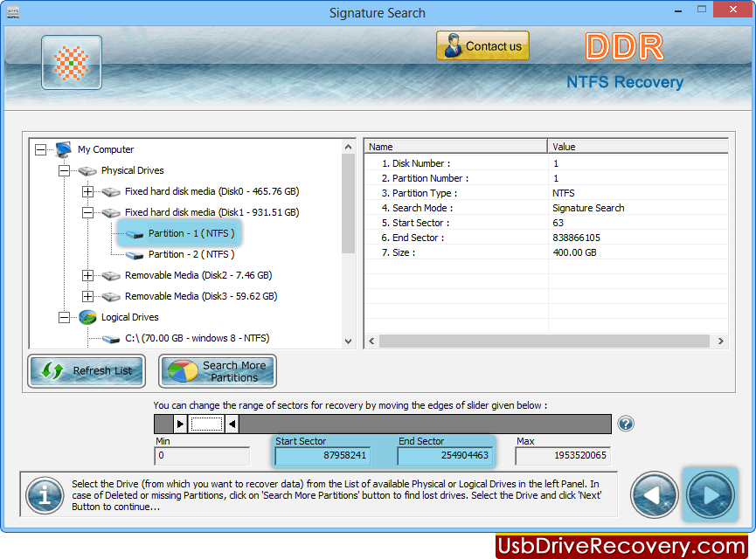Screen dimensions: 756x559
Task: Click the Start Sector input field
Action: [323, 456]
